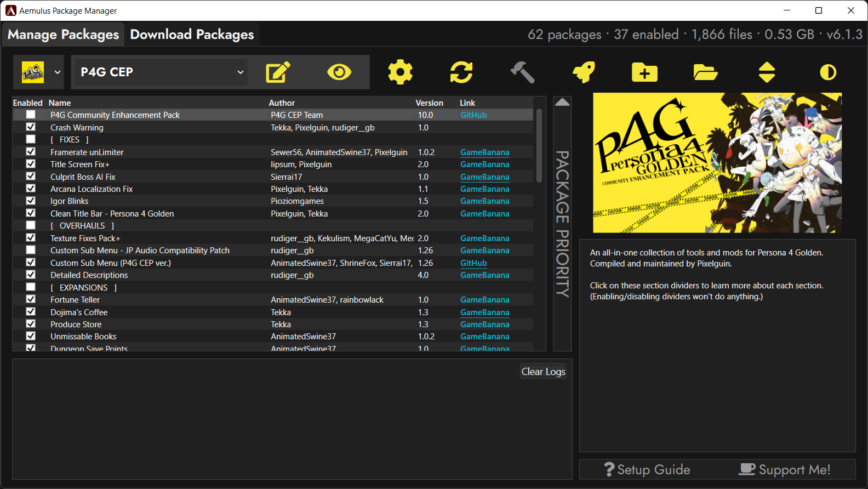Sort list by Name column header
The image size is (868, 489).
[x=60, y=103]
